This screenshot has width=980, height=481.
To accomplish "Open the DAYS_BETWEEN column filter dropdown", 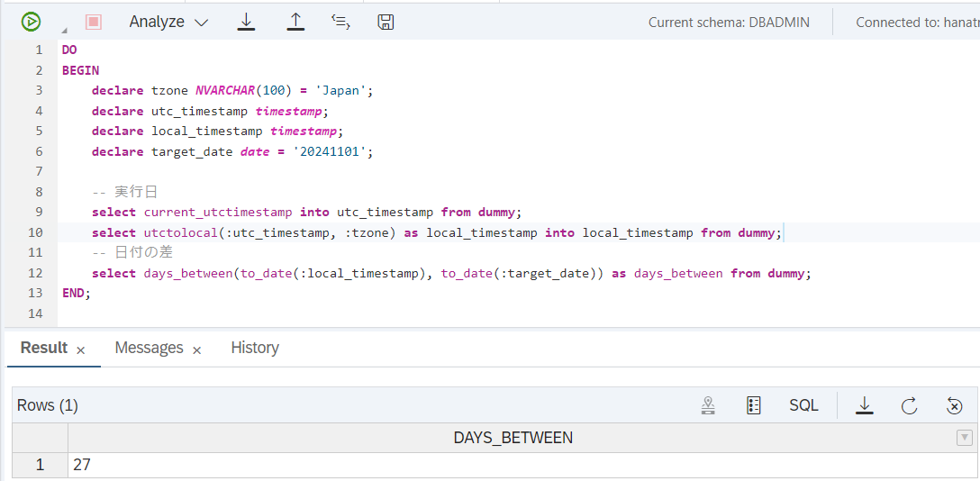I will point(965,438).
